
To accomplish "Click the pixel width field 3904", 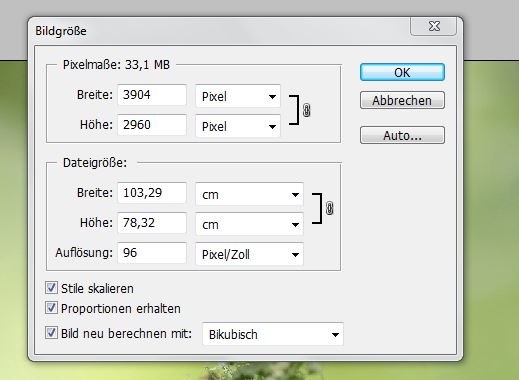I will tap(152, 95).
